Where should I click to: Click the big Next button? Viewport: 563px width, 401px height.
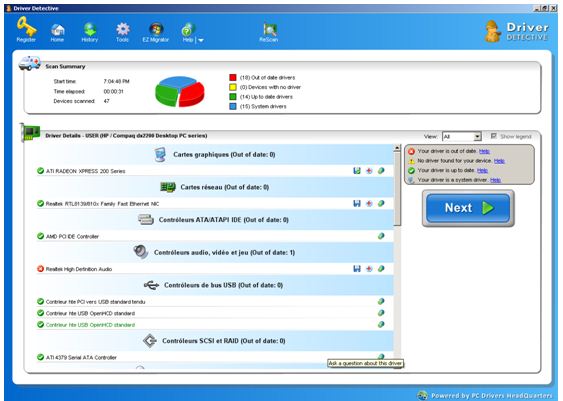click(x=468, y=208)
